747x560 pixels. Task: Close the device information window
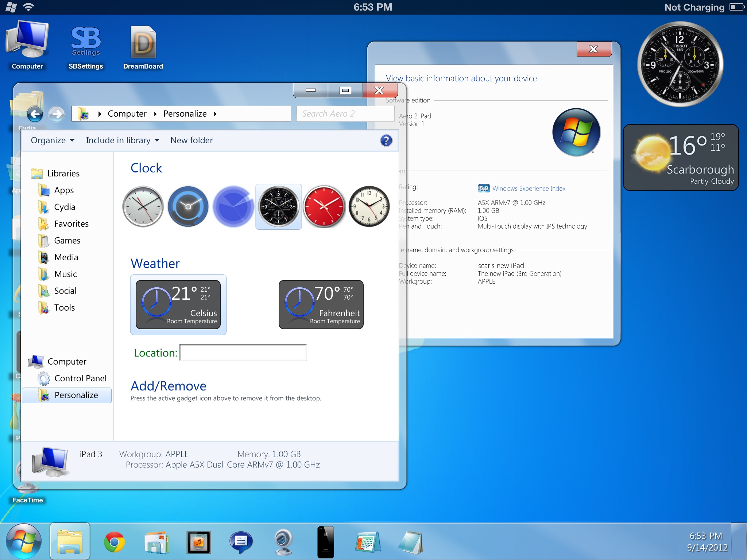pos(594,49)
